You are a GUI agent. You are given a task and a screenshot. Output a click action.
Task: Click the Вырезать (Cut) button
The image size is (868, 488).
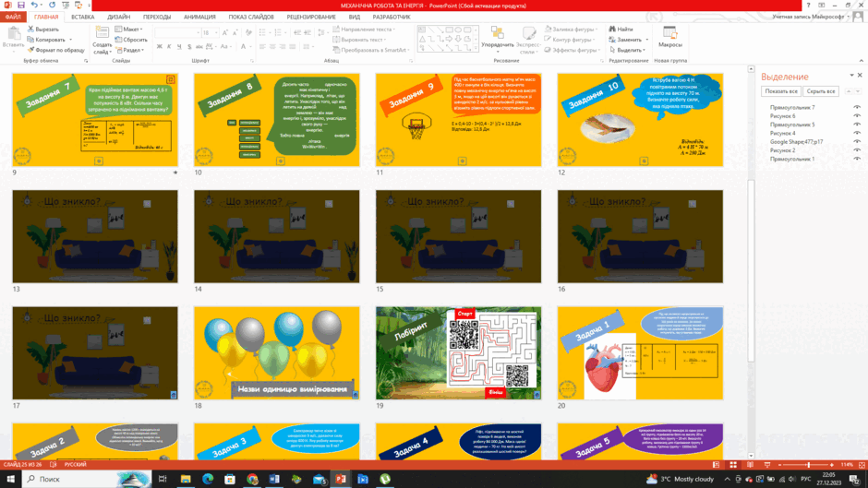[43, 30]
